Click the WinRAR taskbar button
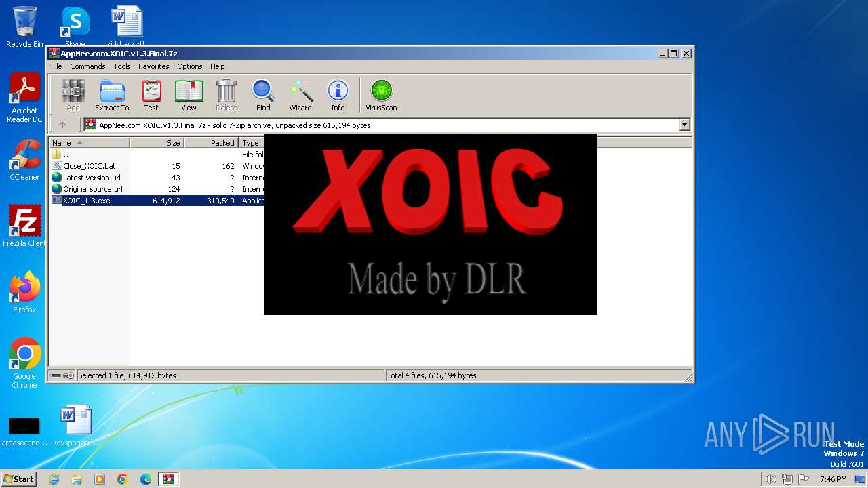This screenshot has width=868, height=488. (x=169, y=479)
